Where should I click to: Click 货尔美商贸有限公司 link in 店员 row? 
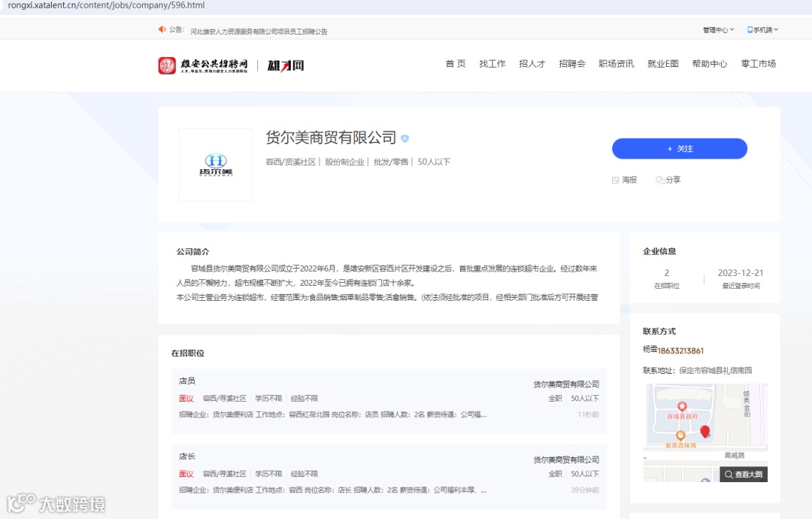[x=566, y=384]
